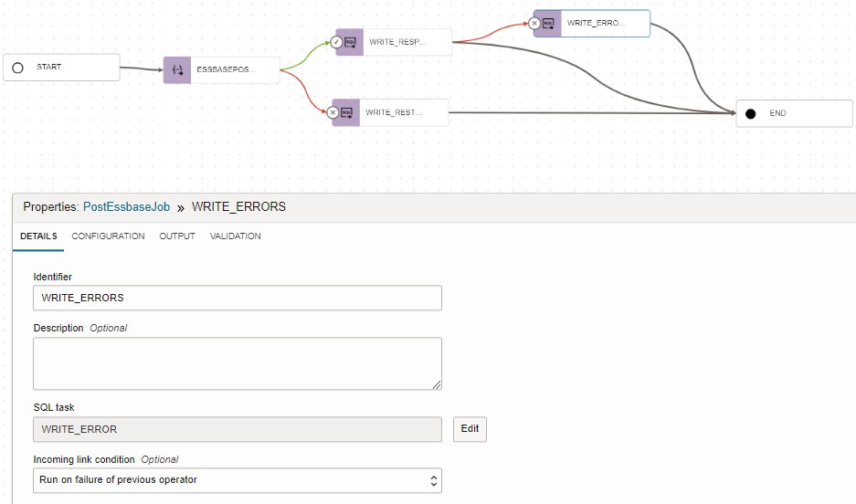
Task: Click the failure X badge on WRITE_ERRO
Action: pos(534,23)
